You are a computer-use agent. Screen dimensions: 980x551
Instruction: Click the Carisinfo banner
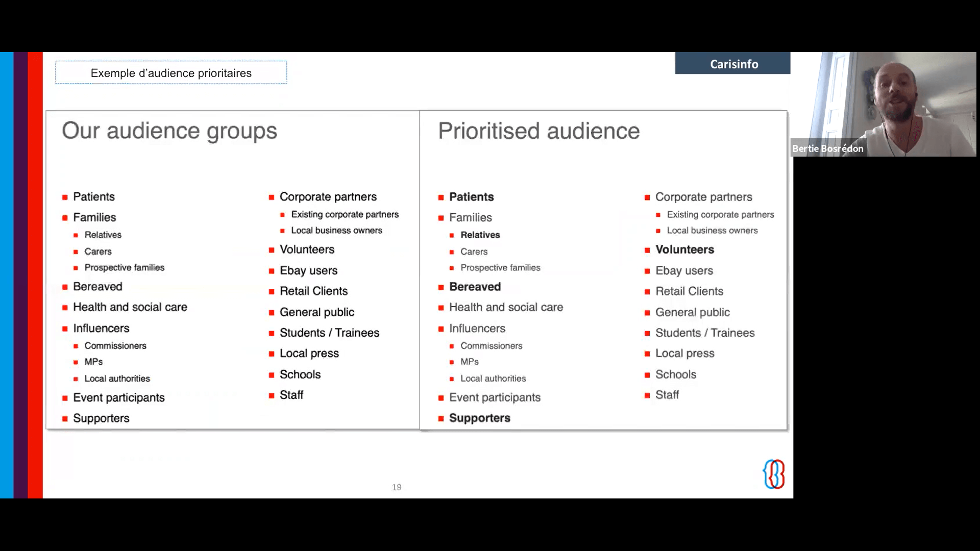pos(732,63)
